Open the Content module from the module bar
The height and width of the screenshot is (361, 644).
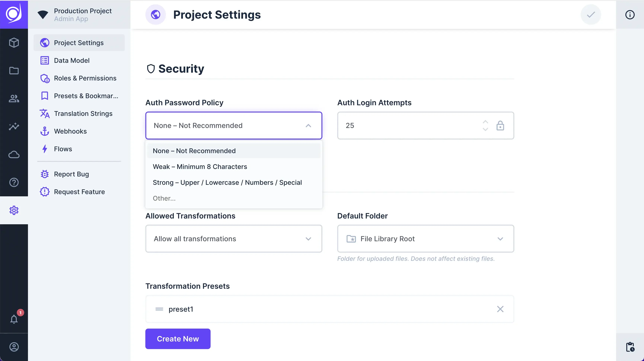(x=14, y=42)
